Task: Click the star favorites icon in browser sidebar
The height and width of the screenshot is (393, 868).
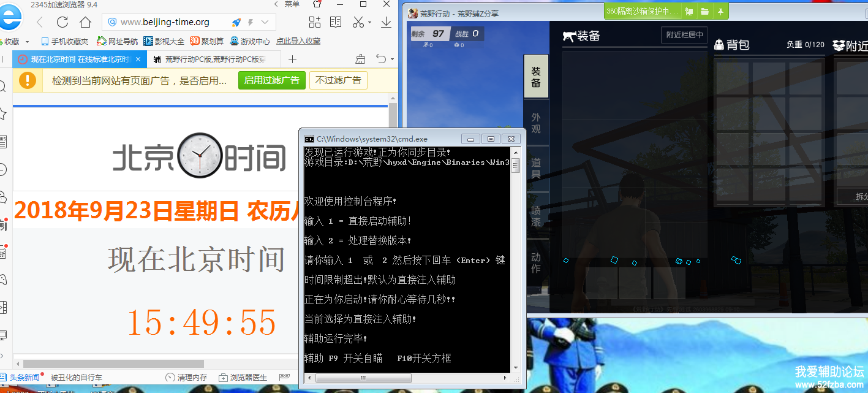Action: [3, 114]
